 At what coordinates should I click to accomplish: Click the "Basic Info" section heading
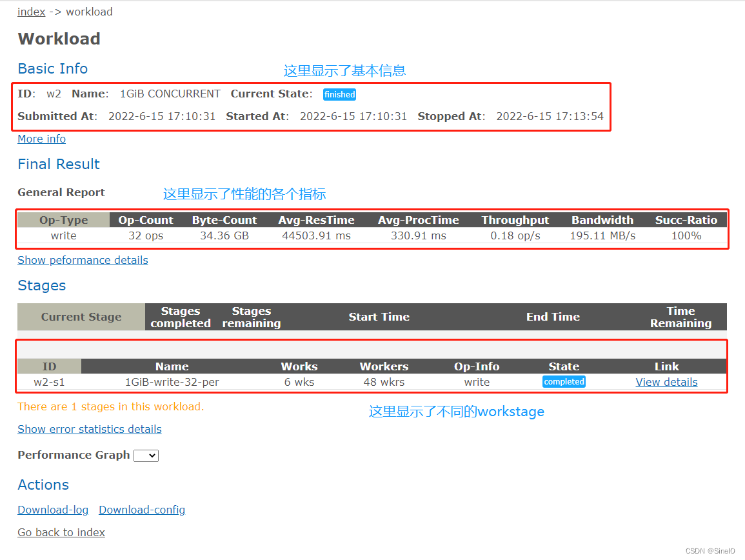[x=52, y=68]
